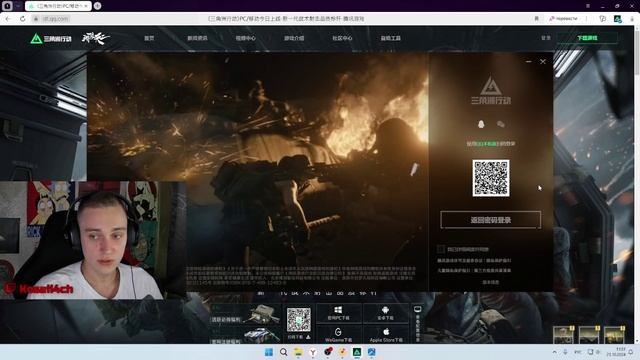Open the fifth navigation item in site header

[342, 38]
